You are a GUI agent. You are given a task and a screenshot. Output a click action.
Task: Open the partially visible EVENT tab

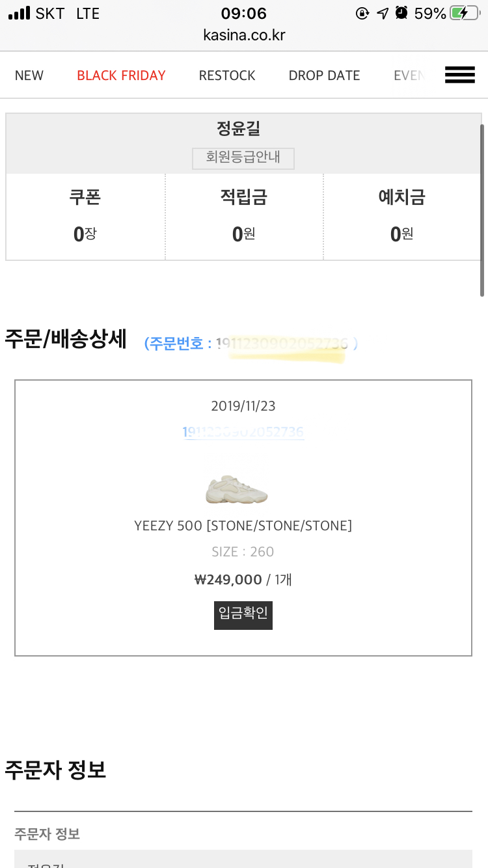click(x=409, y=75)
